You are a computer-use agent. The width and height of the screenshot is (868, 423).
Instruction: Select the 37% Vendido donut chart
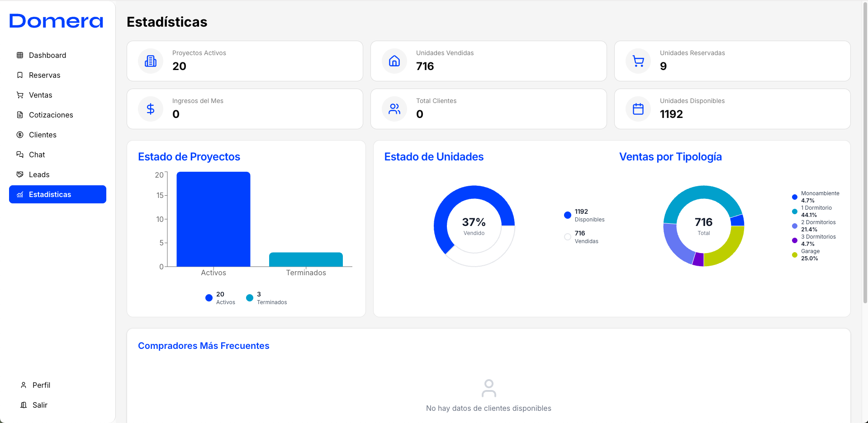point(474,226)
